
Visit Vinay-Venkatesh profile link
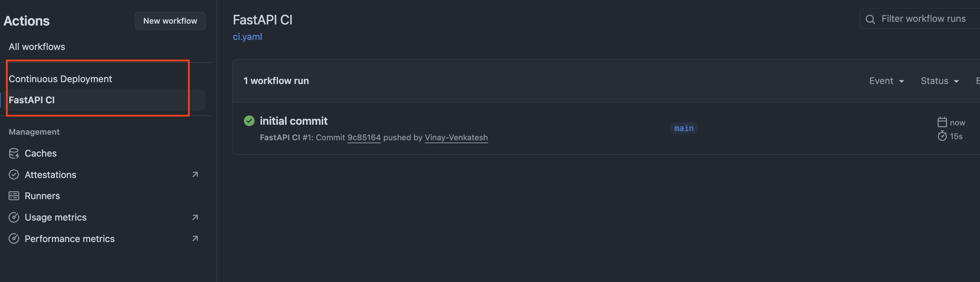coord(456,138)
